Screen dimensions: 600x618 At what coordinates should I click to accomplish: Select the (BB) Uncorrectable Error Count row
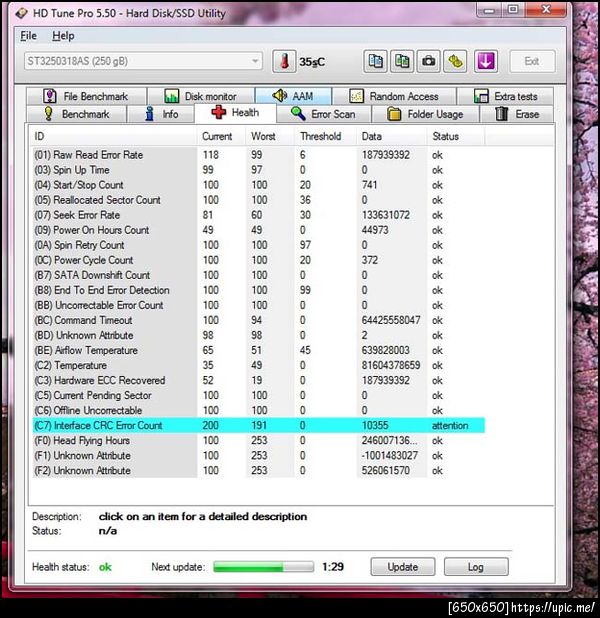pos(259,305)
